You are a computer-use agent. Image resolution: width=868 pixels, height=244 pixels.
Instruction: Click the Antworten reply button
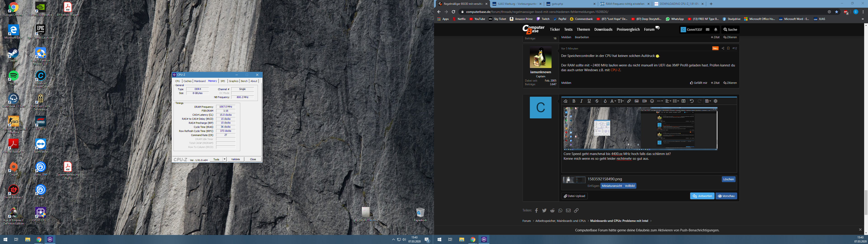tap(702, 196)
